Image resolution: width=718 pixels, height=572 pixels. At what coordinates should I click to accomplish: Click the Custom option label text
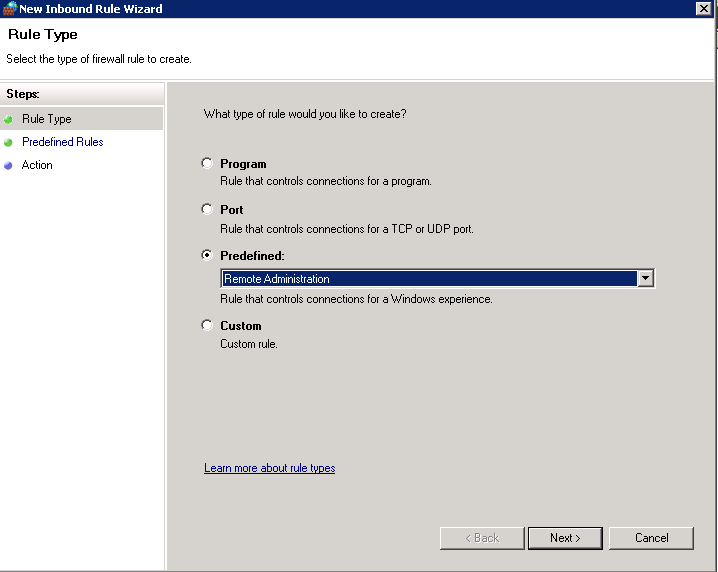(241, 326)
